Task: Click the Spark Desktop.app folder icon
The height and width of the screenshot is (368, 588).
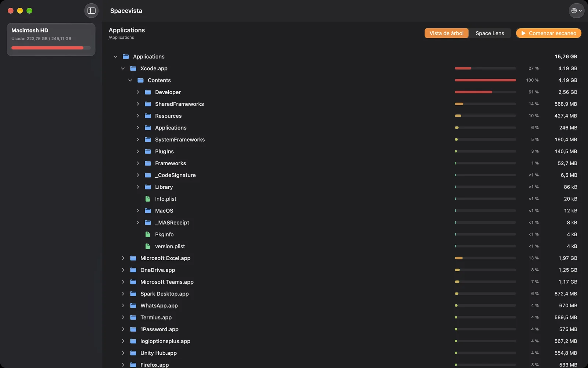Action: point(133,294)
